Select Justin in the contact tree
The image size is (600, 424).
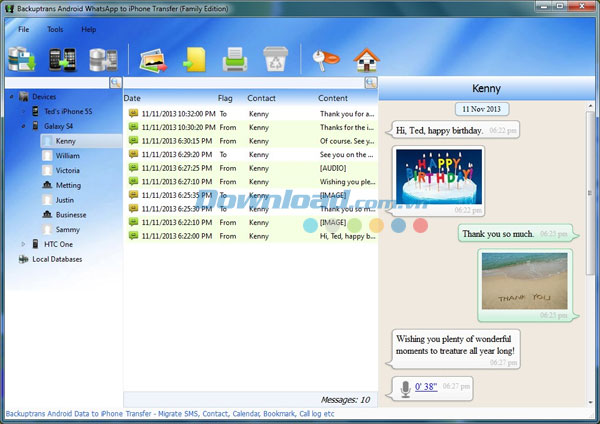65,200
